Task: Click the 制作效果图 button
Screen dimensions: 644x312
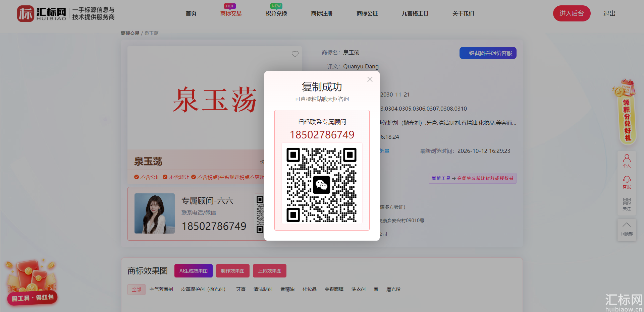Action: 233,271
